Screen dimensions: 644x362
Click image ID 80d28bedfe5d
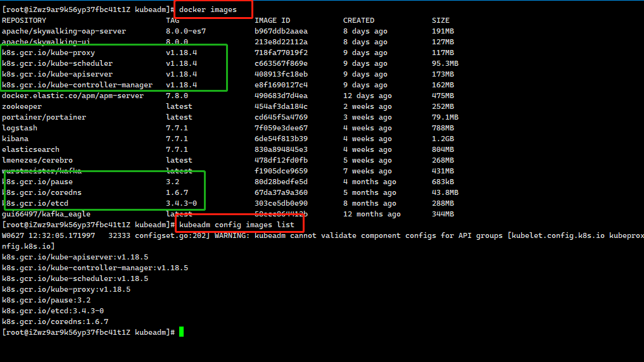coord(281,182)
